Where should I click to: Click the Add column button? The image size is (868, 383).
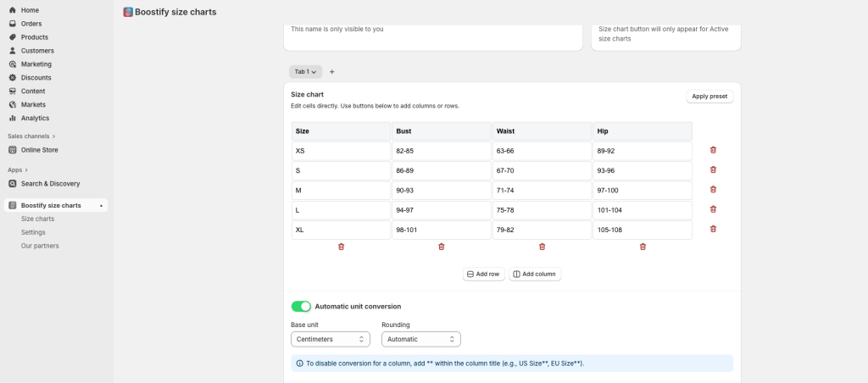coord(535,274)
